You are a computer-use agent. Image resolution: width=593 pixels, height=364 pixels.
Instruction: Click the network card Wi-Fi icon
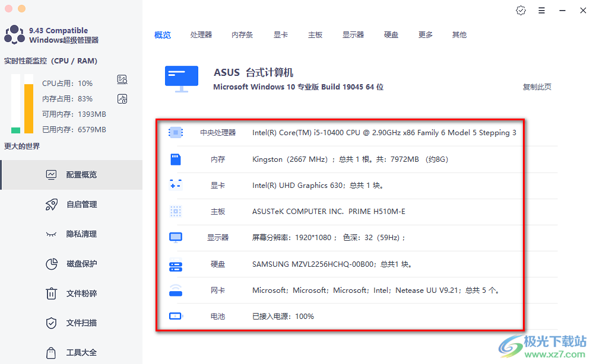175,290
